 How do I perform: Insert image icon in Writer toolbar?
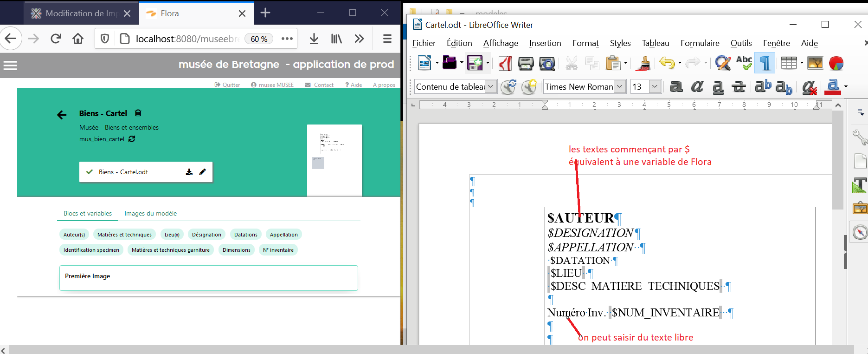coord(815,63)
